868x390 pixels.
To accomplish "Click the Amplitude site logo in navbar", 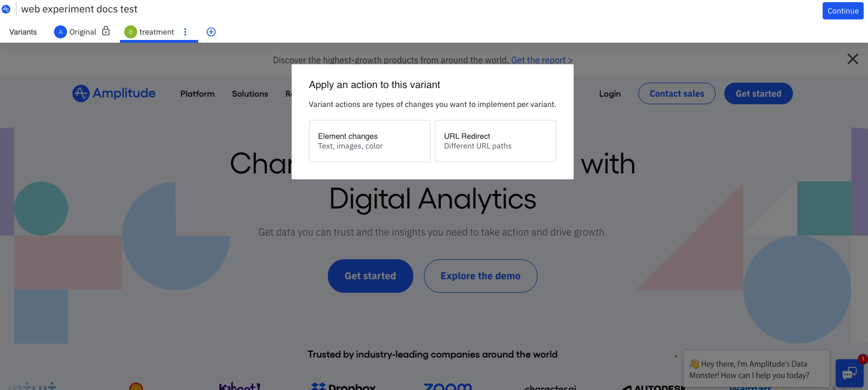I will [x=114, y=93].
